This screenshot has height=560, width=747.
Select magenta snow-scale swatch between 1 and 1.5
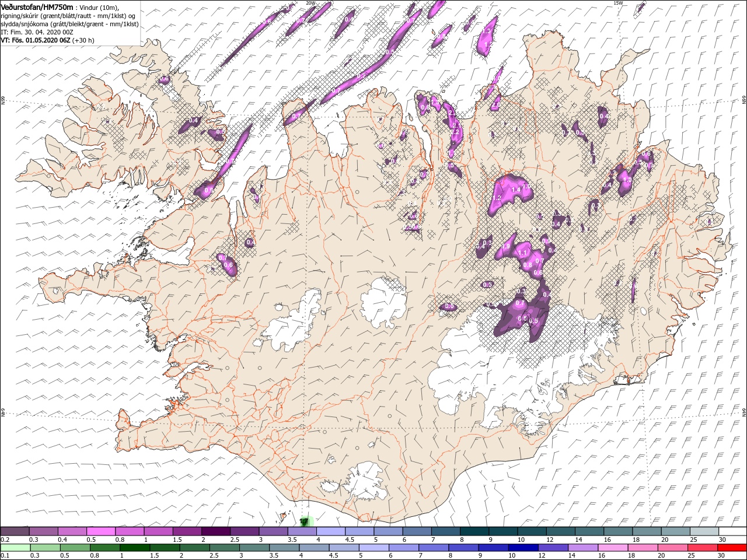pyautogui.click(x=158, y=531)
